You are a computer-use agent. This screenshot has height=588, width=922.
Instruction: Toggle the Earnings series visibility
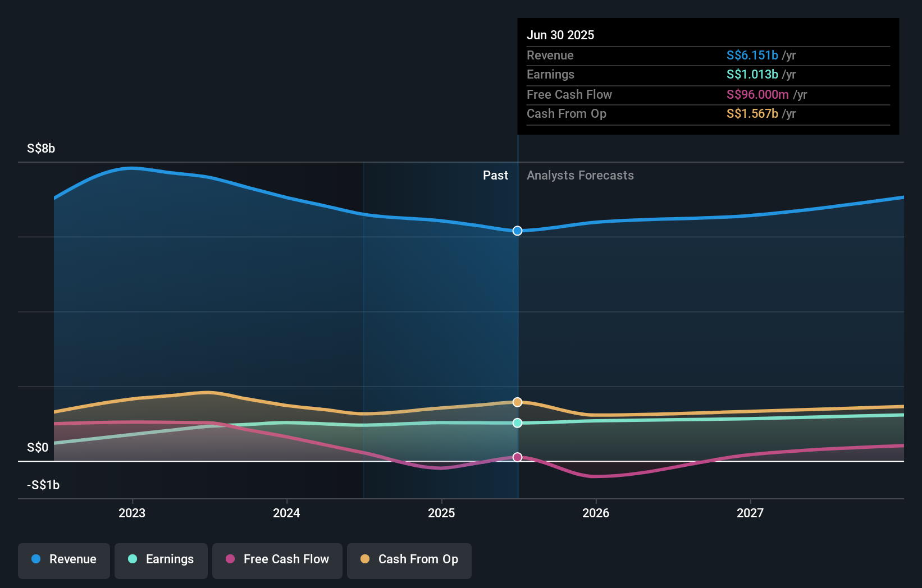pyautogui.click(x=161, y=559)
